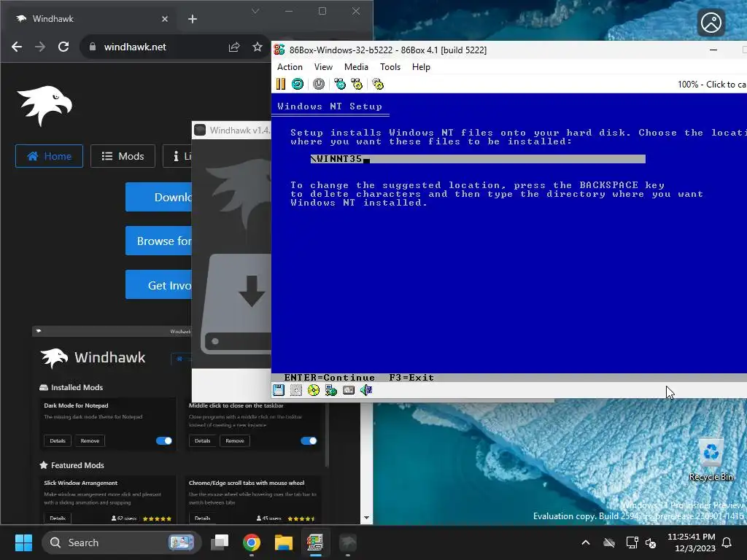Open the Recycle Bin desktop icon
Screen dimensions: 747x560
[x=711, y=460]
